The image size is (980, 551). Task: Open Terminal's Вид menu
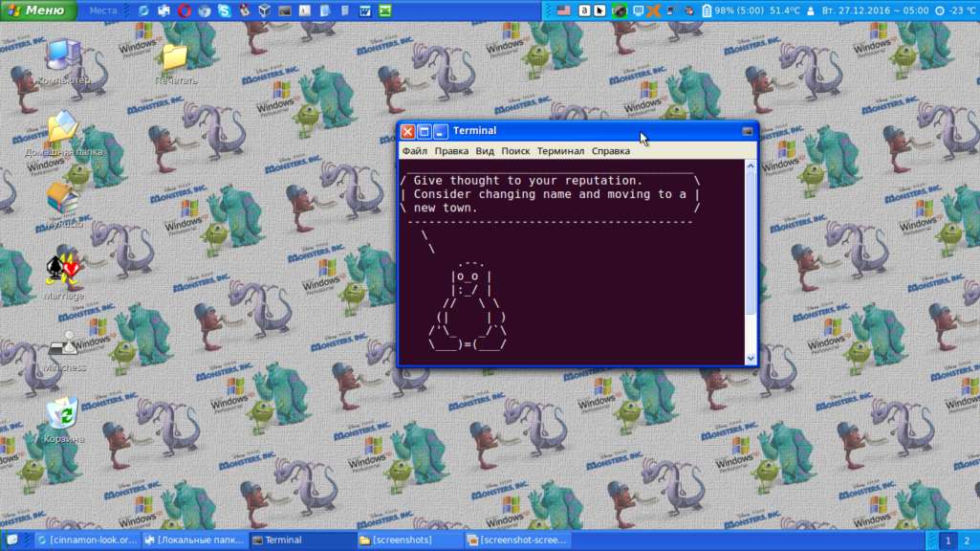coord(485,151)
